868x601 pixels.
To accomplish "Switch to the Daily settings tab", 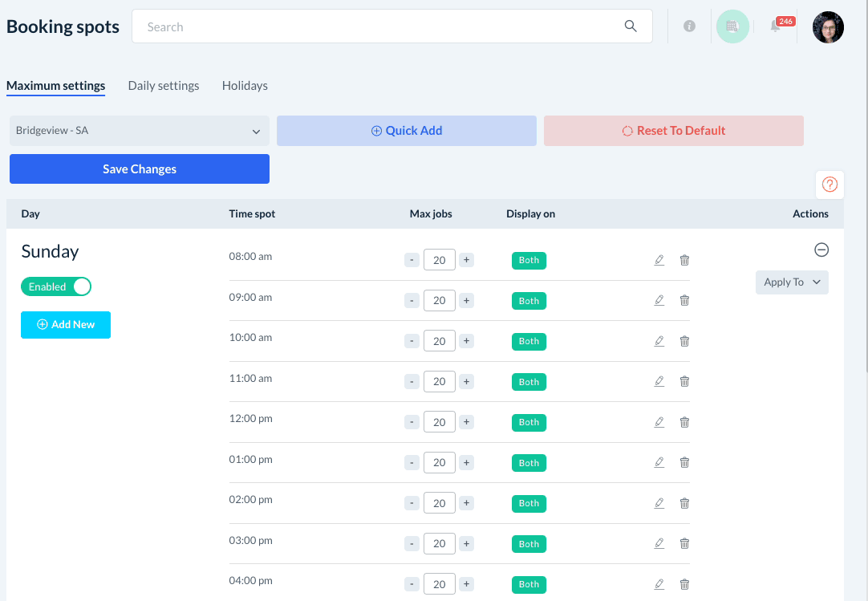I will point(164,86).
